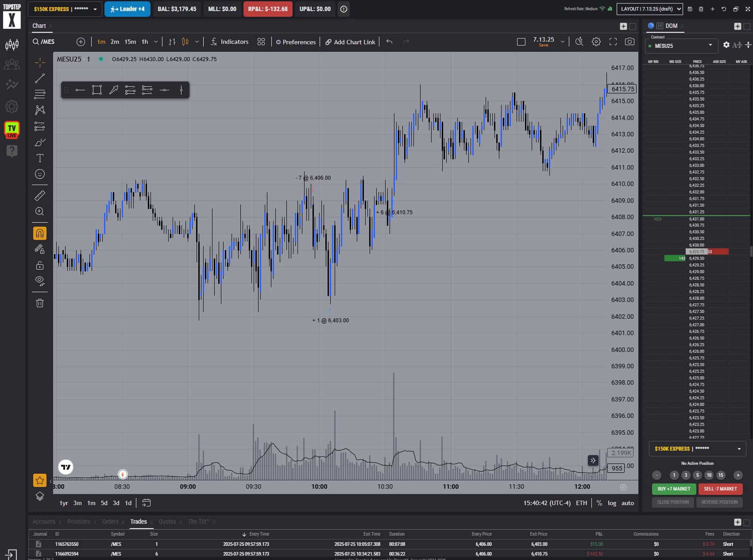The height and width of the screenshot is (560, 753).
Task: Expand the candle chart style chevron
Action: tap(197, 42)
